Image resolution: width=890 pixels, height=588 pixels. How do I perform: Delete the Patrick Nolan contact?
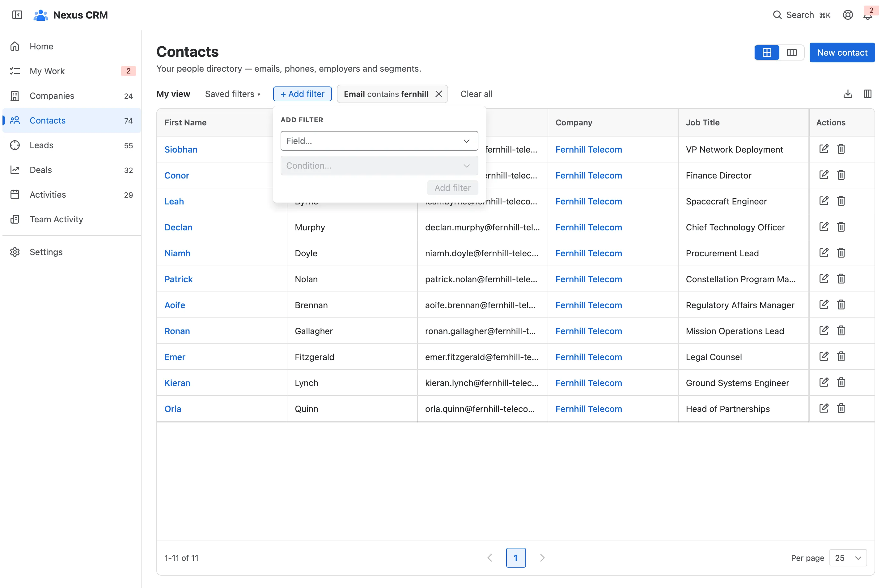pos(841,279)
